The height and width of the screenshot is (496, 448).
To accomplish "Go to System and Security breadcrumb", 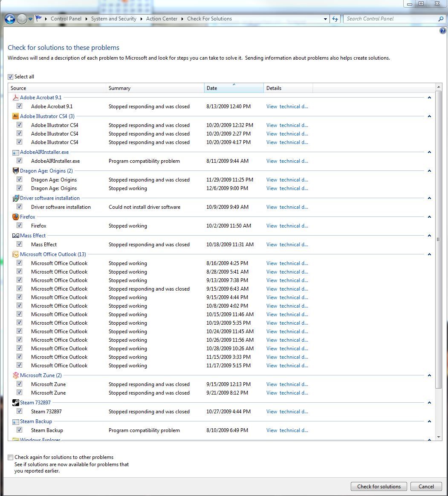I will tap(113, 19).
